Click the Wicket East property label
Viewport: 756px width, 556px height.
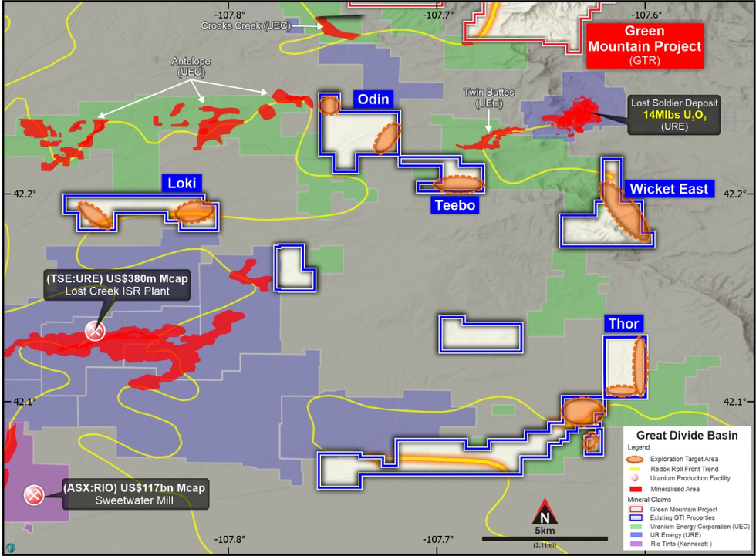668,189
